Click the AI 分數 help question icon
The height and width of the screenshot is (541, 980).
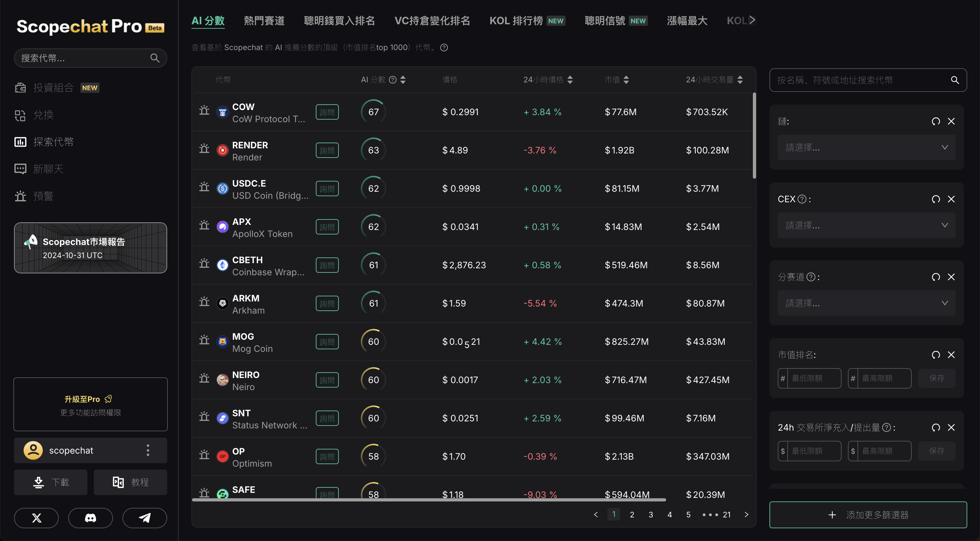click(x=393, y=79)
